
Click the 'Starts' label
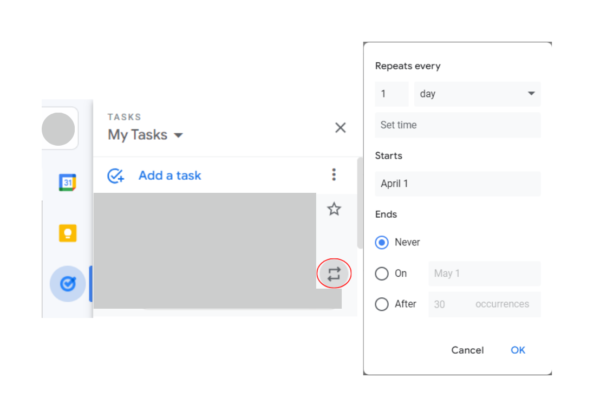tap(388, 156)
